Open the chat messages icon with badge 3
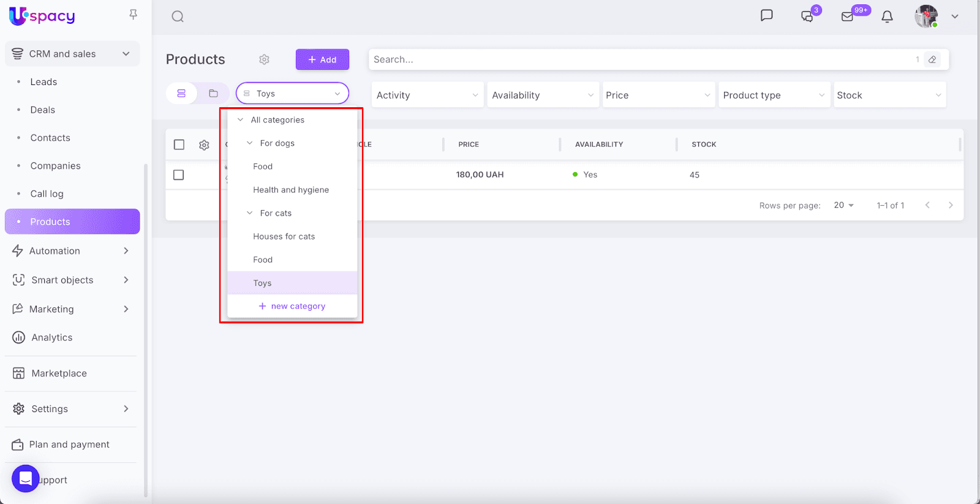This screenshot has width=980, height=504. click(x=807, y=17)
